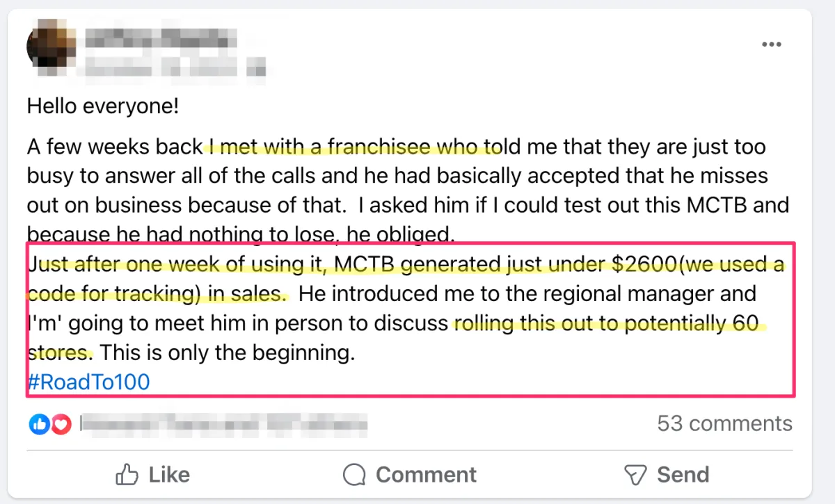This screenshot has height=504, width=835.
Task: Select the Comment label text
Action: click(x=426, y=475)
